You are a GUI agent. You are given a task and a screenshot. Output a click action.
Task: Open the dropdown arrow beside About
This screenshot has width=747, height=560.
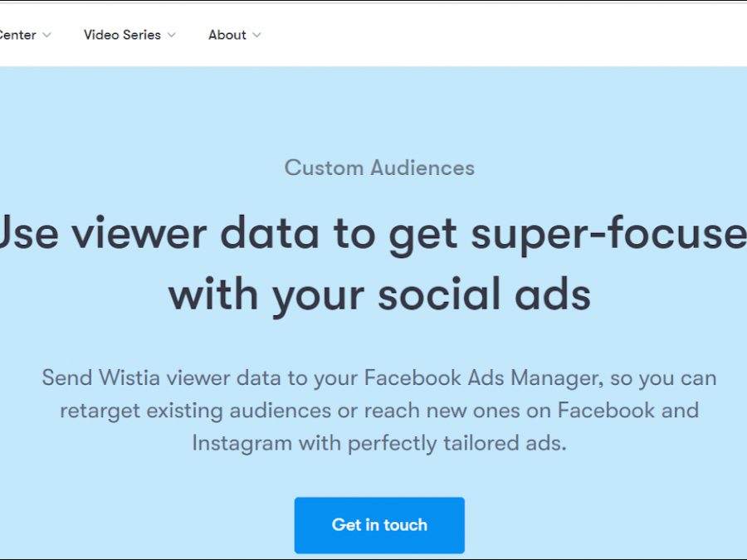256,35
